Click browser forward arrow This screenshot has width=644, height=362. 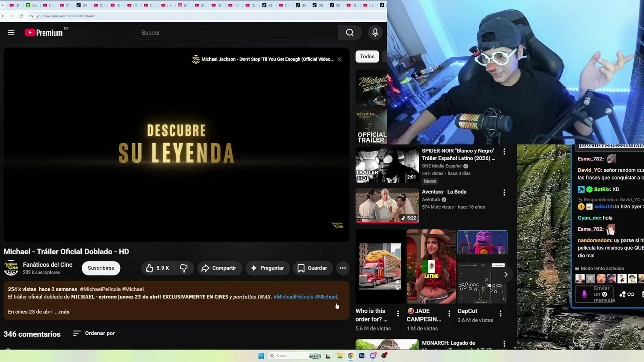click(12, 16)
